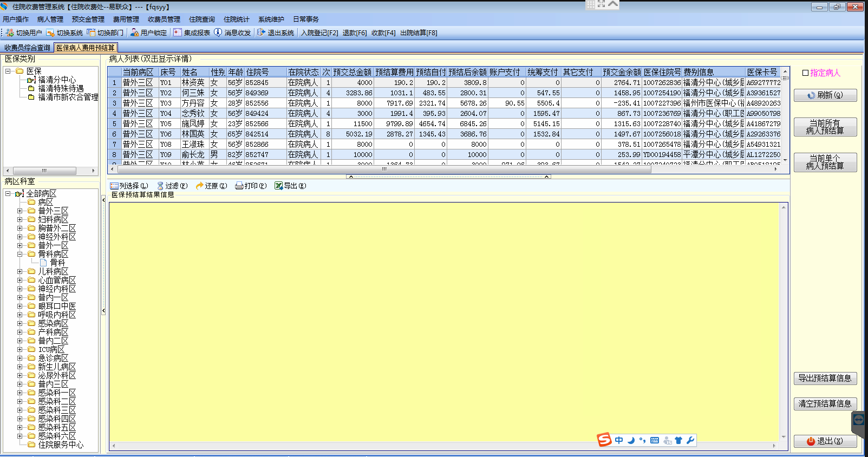Click 出院结算[F8] in the toolbar

pyautogui.click(x=419, y=33)
